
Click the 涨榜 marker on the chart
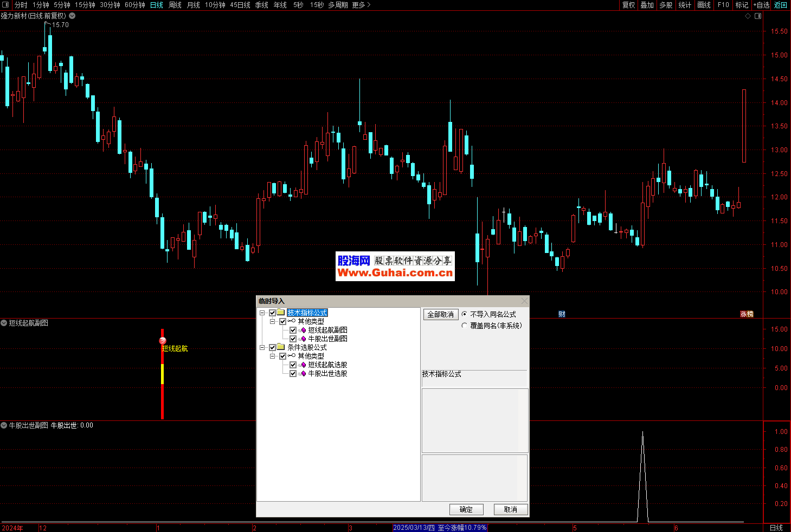point(747,314)
